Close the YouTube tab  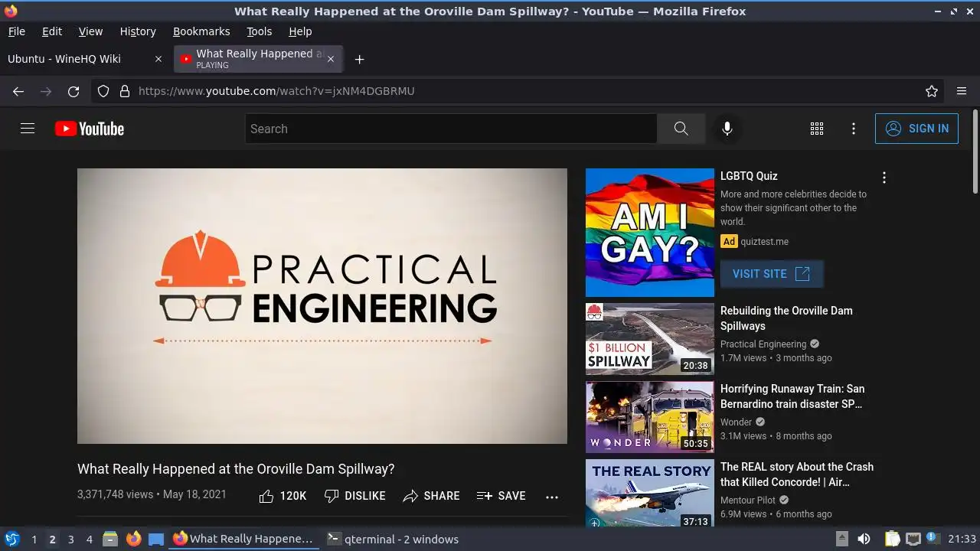click(x=331, y=59)
